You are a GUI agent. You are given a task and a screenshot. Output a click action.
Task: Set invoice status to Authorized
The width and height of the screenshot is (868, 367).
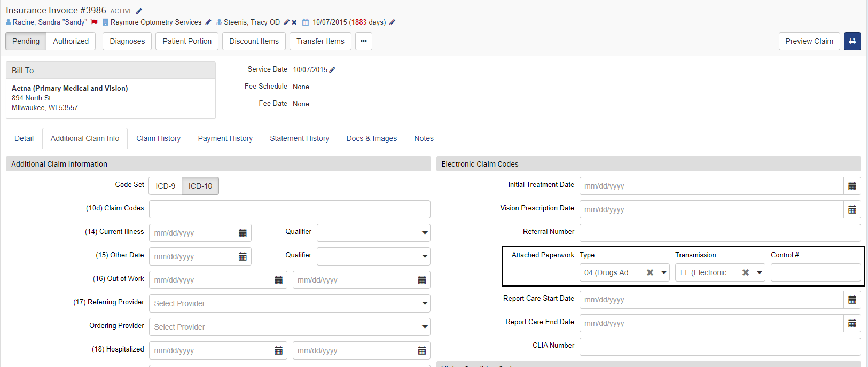71,41
